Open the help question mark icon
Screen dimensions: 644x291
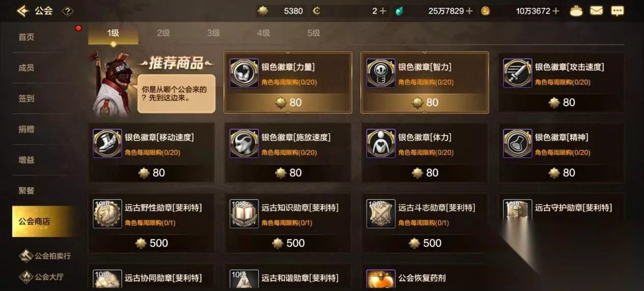[x=67, y=11]
